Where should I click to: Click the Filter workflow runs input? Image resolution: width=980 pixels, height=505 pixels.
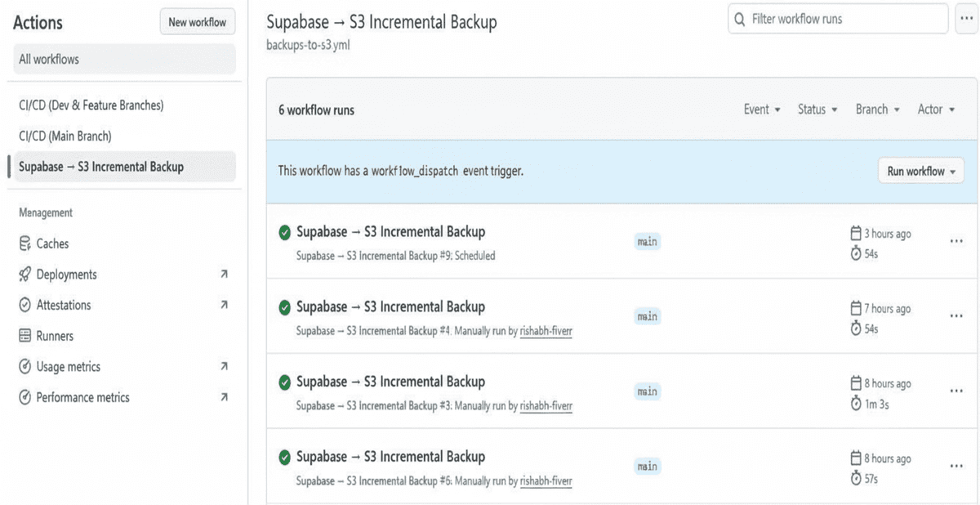pyautogui.click(x=838, y=19)
